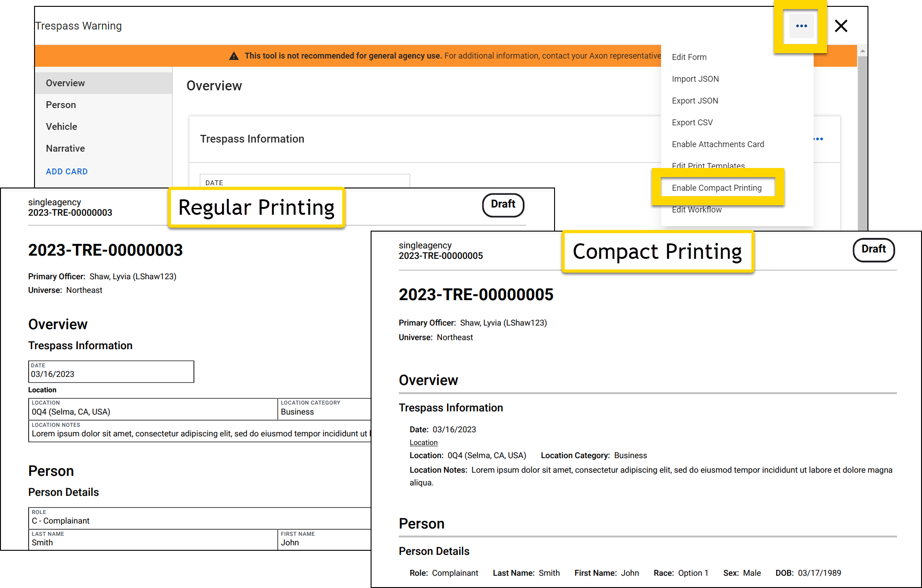Choose Import JSON option

coord(695,79)
